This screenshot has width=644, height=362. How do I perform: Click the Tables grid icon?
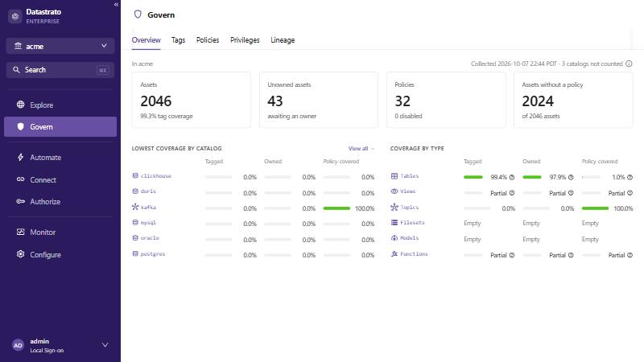[x=394, y=175]
